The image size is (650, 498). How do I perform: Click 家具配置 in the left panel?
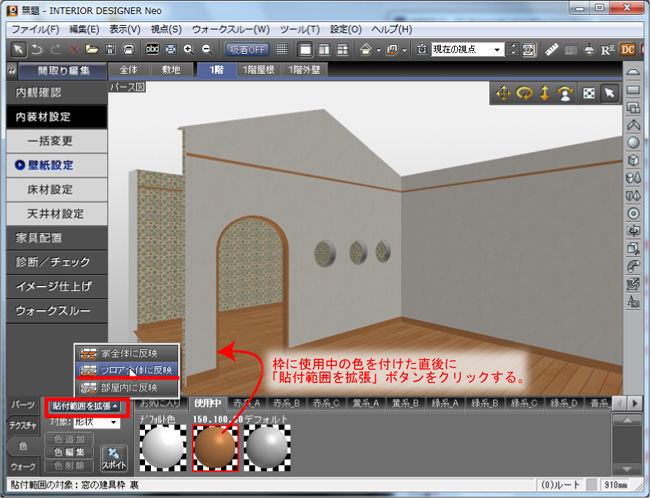coord(40,238)
